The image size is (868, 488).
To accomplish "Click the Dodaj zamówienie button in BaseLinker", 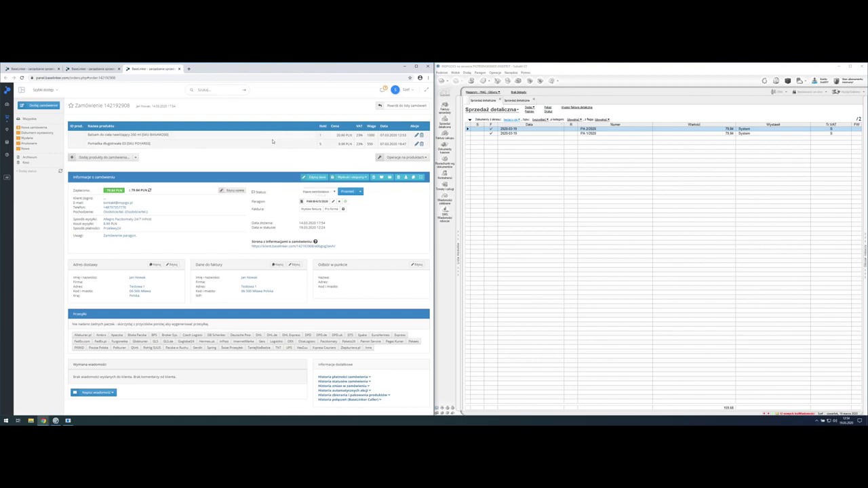I will click(39, 105).
